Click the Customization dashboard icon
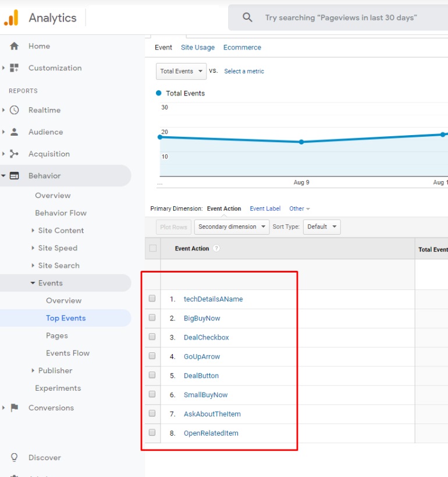Image resolution: width=448 pixels, height=477 pixels. (15, 68)
